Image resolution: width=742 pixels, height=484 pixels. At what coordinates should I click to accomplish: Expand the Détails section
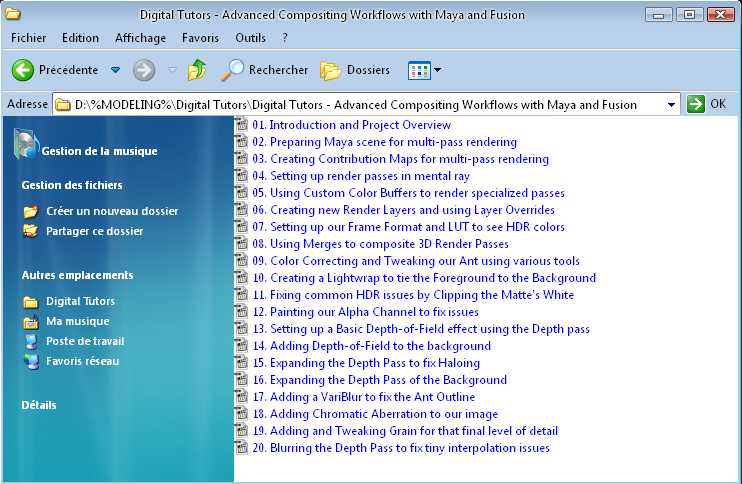[39, 405]
